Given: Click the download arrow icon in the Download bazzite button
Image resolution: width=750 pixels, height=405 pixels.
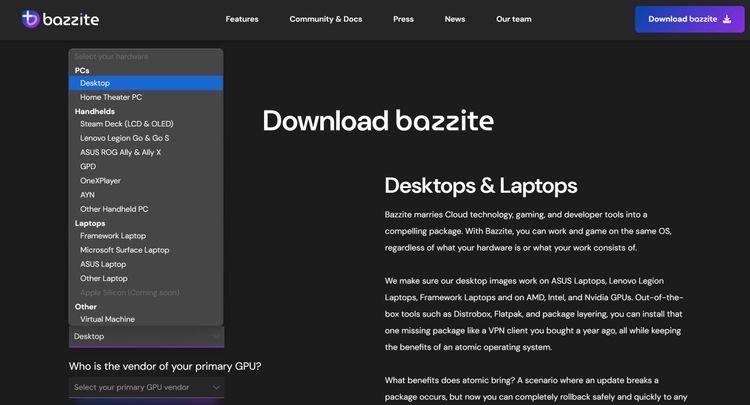Looking at the screenshot, I should point(727,19).
